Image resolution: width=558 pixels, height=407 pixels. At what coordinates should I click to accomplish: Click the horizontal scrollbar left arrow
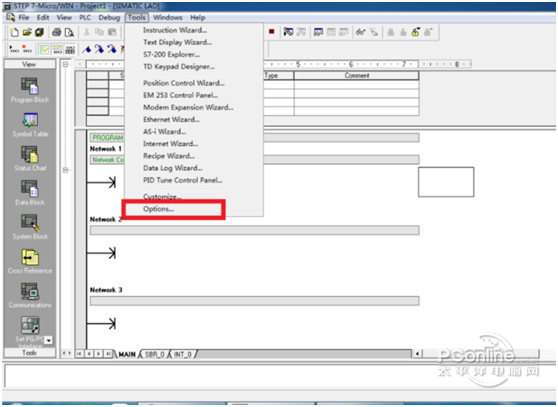click(417, 354)
